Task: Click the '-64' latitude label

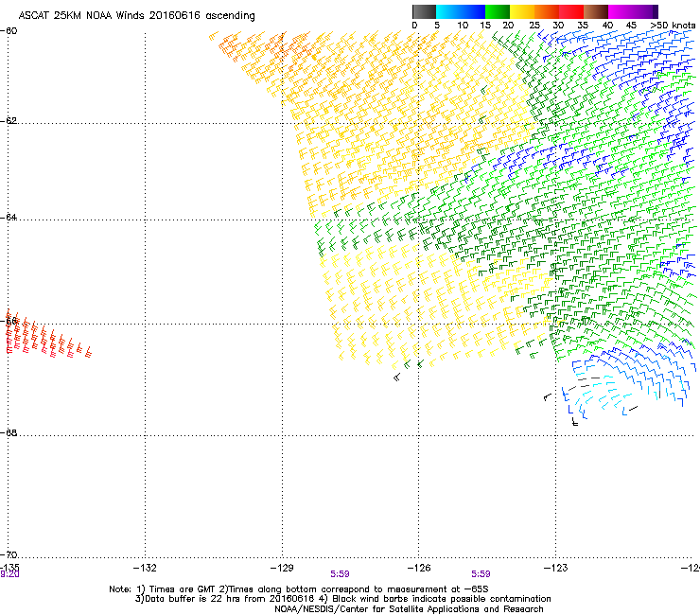Action: coord(9,218)
